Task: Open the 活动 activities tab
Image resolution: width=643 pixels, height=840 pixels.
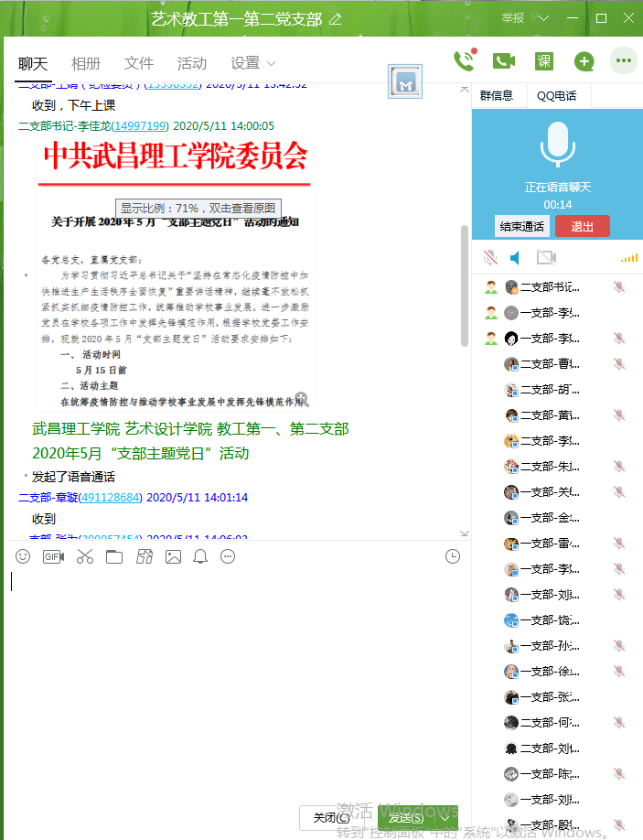Action: coord(192,63)
